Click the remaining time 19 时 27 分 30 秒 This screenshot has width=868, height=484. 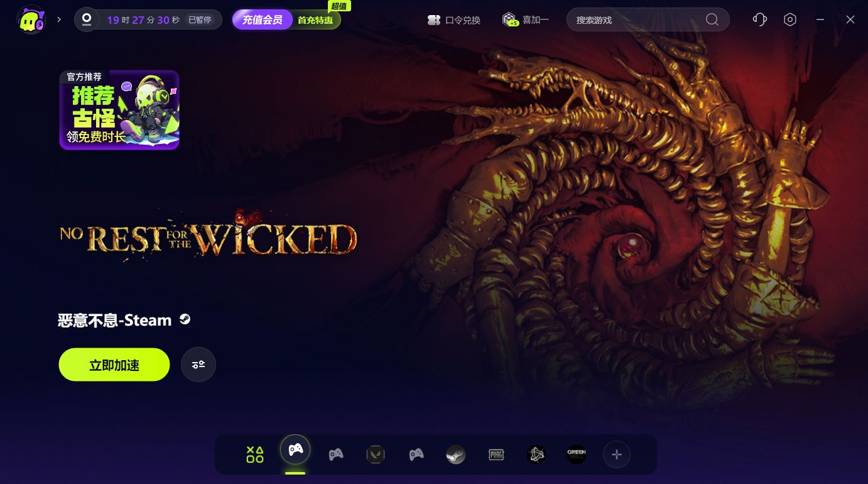[x=143, y=20]
